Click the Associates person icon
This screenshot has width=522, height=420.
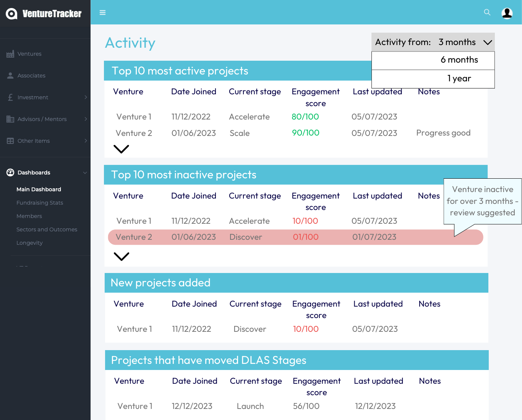coord(10,76)
